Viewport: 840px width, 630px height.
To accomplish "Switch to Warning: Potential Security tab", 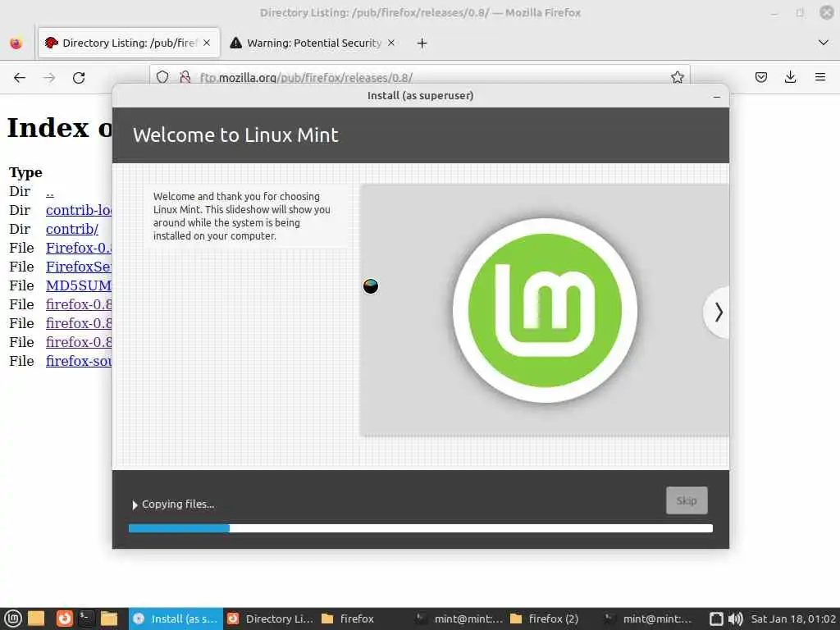I will click(x=314, y=43).
